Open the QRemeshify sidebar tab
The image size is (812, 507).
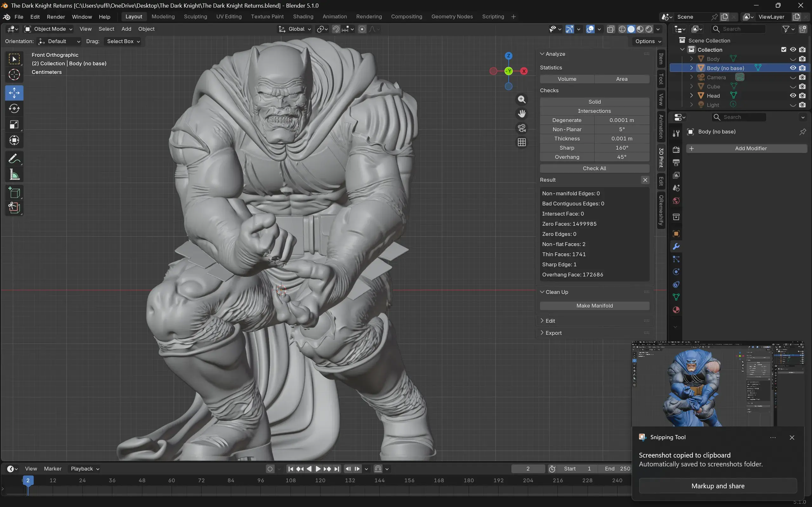point(661,210)
